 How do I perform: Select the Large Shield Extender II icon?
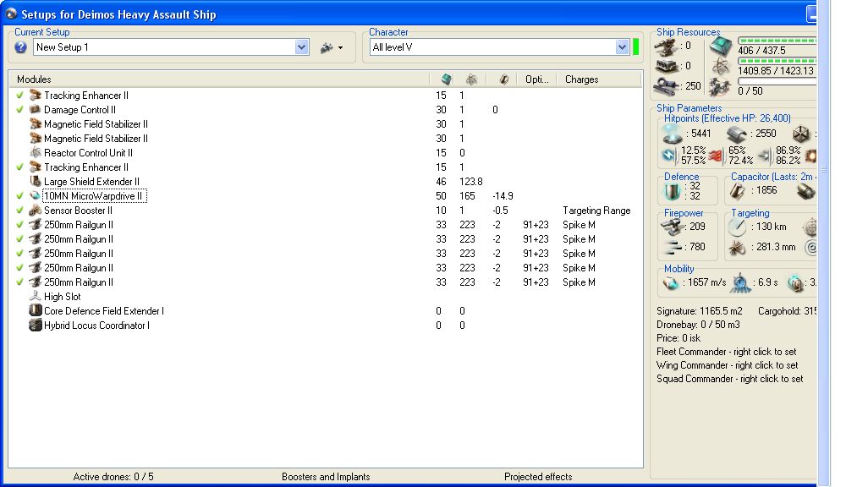pos(35,182)
